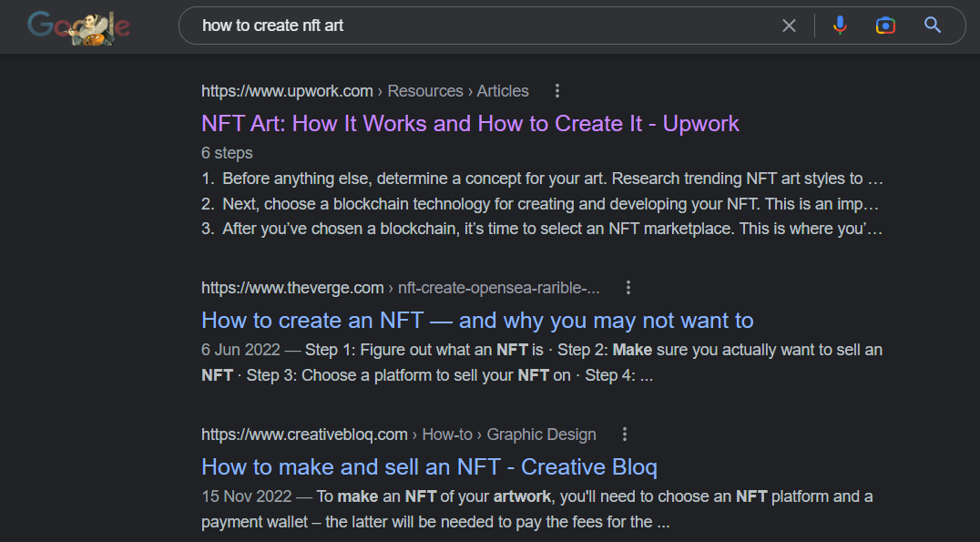Click the '6 steps' label under Upwork
The height and width of the screenshot is (542, 980).
tap(227, 153)
